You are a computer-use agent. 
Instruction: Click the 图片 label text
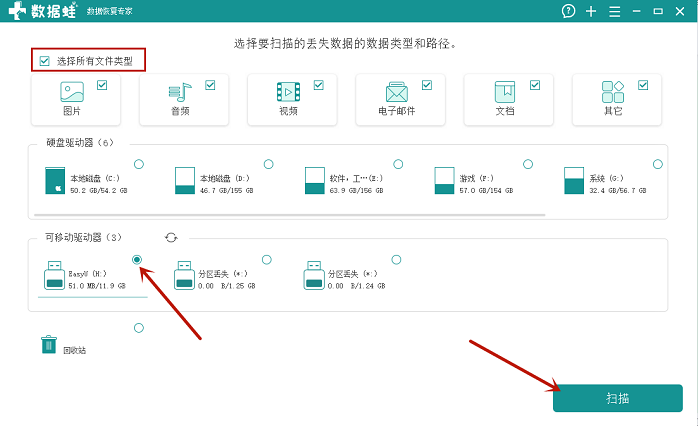click(x=72, y=111)
